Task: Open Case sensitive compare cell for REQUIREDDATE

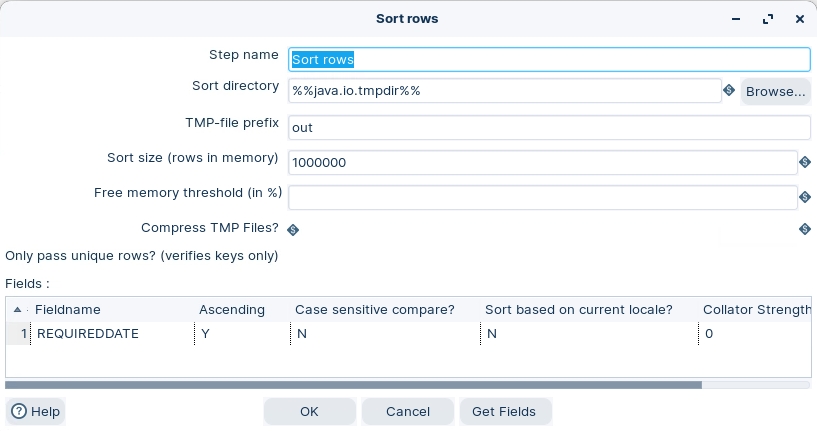Action: pos(384,334)
